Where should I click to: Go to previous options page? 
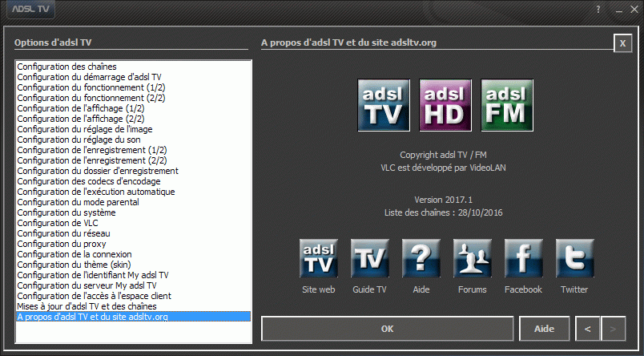[588, 329]
